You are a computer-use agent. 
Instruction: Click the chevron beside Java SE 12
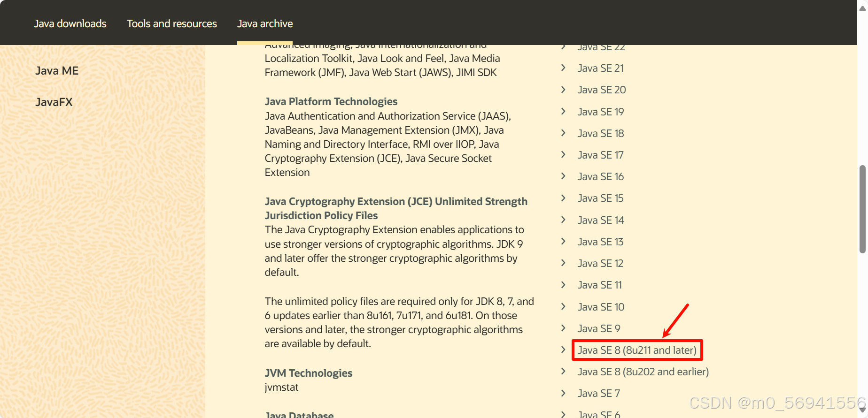[563, 263]
